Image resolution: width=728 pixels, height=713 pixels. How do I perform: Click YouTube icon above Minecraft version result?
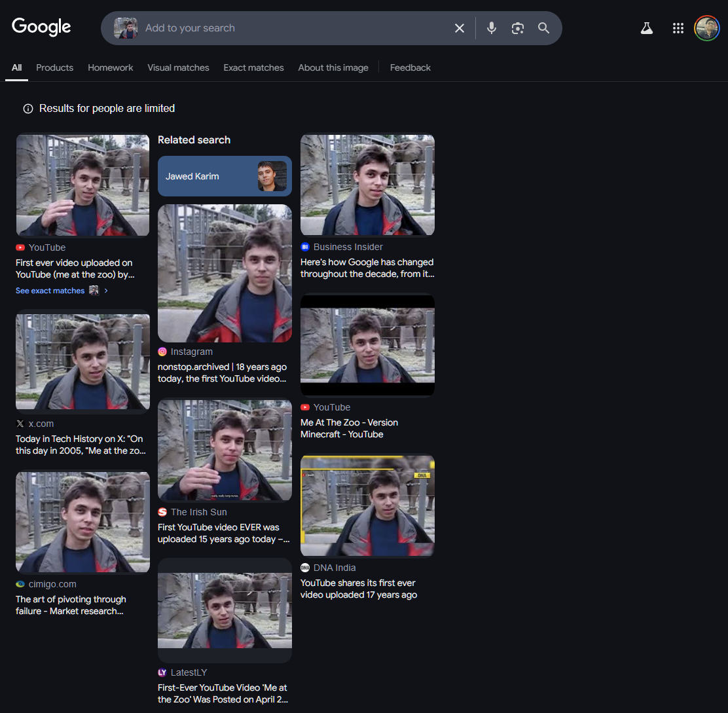point(305,407)
